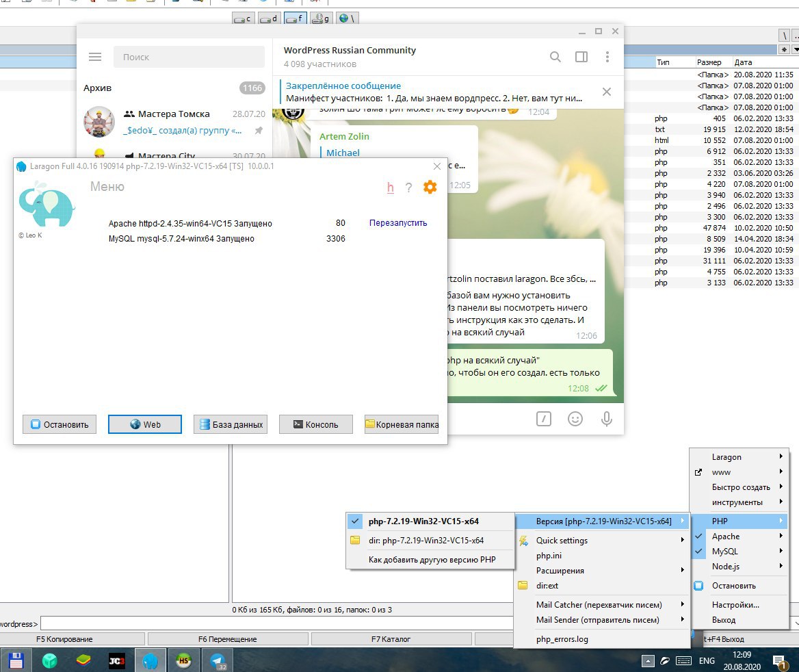Open Мастера Томска chat
Image resolution: width=799 pixels, height=672 pixels.
click(174, 122)
